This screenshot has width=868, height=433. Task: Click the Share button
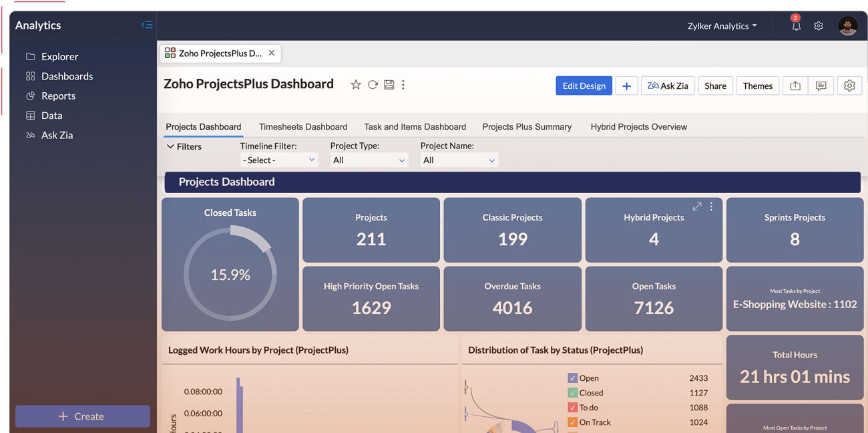pos(715,86)
